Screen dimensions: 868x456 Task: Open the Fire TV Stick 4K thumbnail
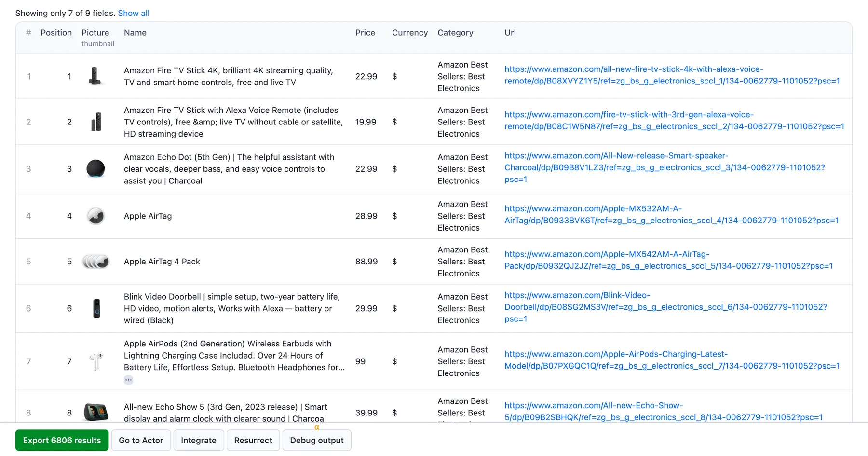pyautogui.click(x=95, y=76)
